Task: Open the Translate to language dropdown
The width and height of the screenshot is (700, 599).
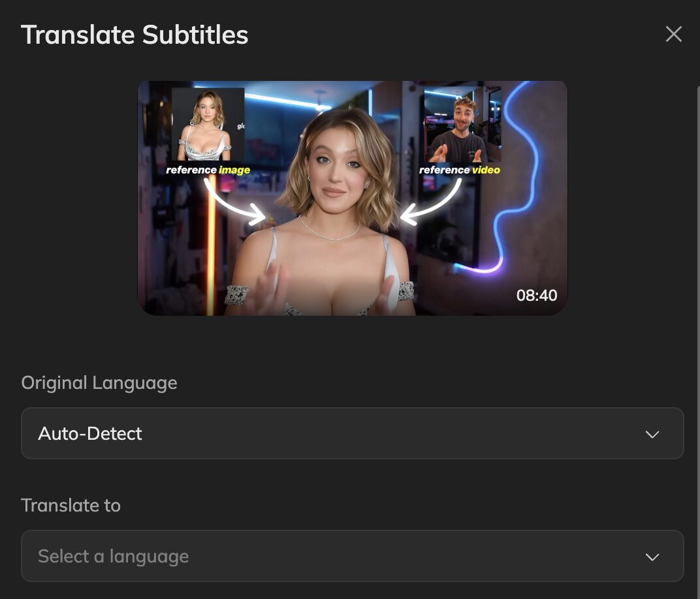Action: coord(352,556)
